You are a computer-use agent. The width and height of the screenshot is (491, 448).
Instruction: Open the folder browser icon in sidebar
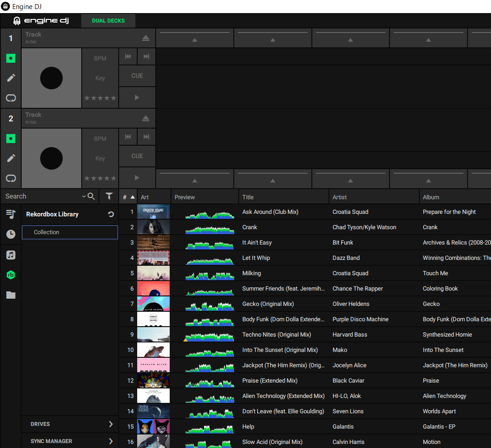click(11, 295)
